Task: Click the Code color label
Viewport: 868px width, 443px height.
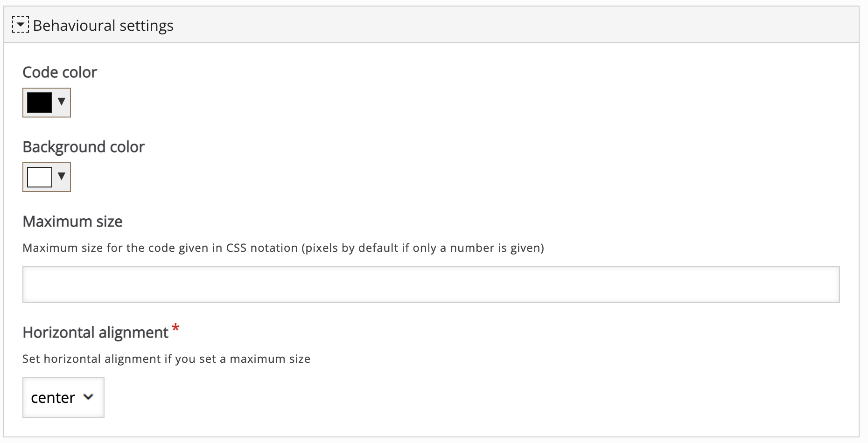Action: (60, 72)
